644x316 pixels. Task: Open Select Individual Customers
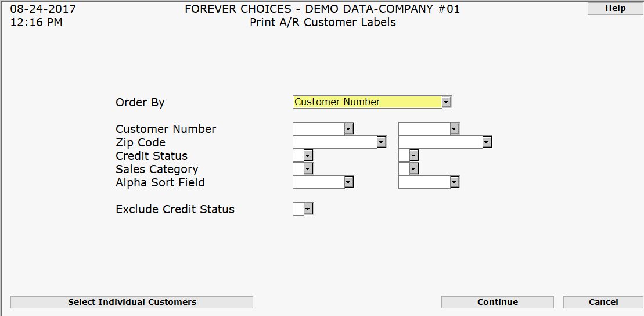[132, 302]
